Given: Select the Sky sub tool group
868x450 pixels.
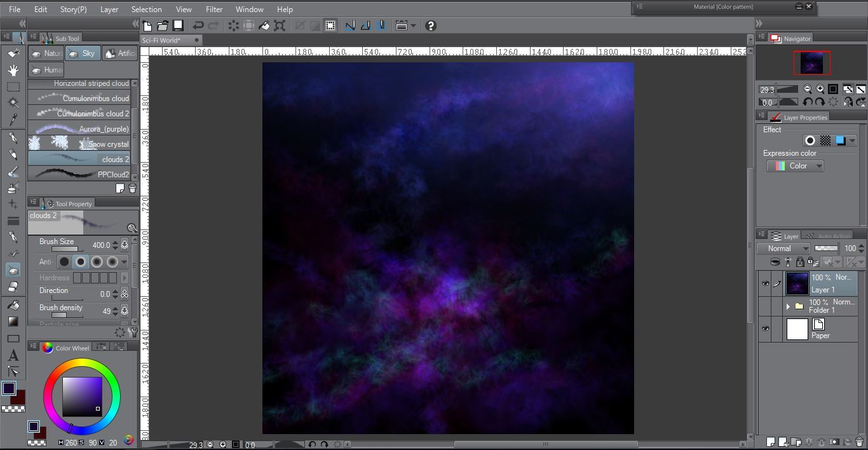Looking at the screenshot, I should click(81, 53).
